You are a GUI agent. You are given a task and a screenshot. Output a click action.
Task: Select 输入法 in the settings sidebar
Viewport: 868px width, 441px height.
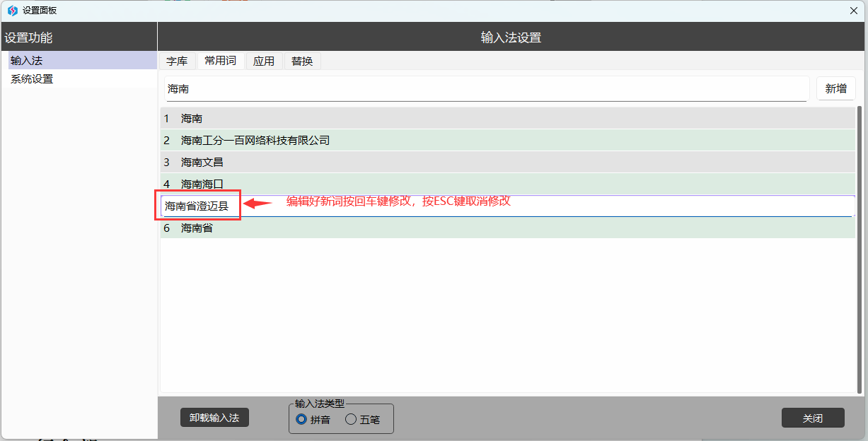pos(82,61)
